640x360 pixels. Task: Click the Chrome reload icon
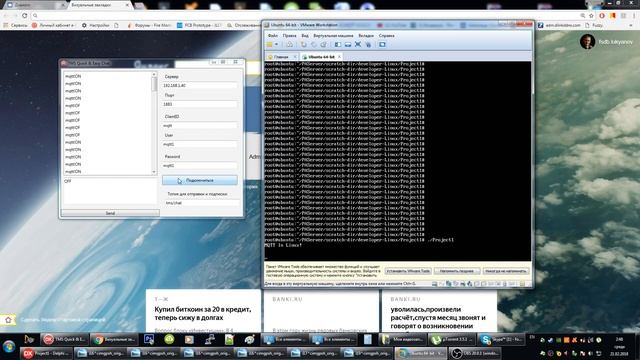pyautogui.click(x=24, y=15)
